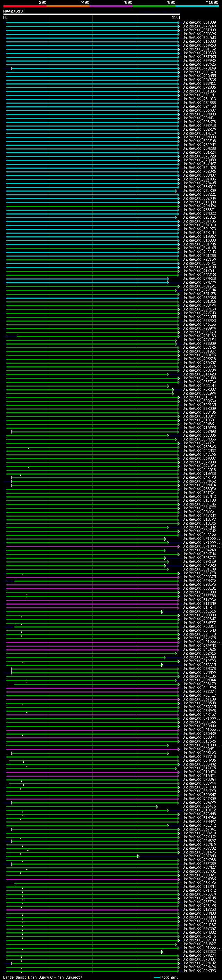
Task: Click the orange ~40% identity color bar
Action: [68, 6]
